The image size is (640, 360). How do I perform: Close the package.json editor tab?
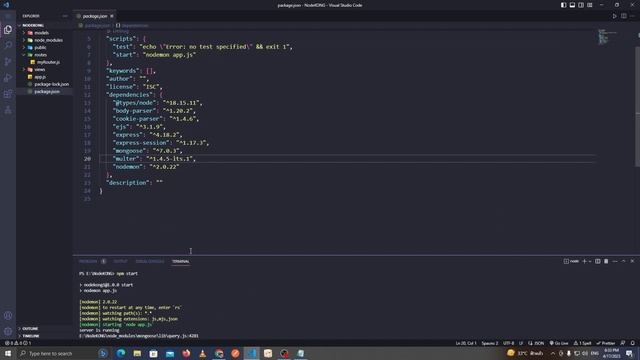pyautogui.click(x=112, y=16)
